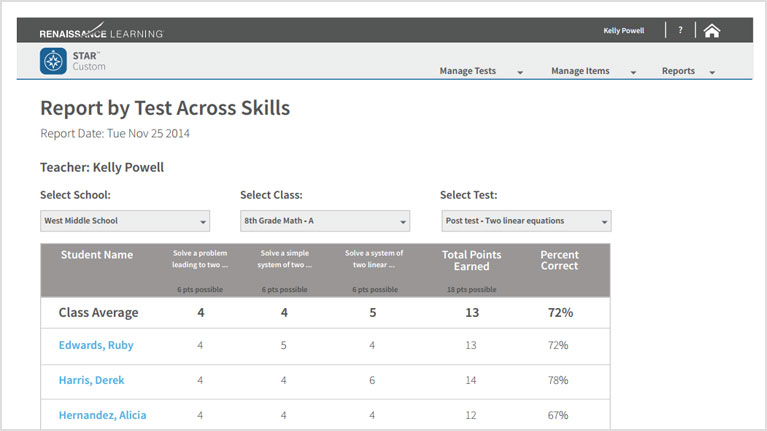Click the 'Solve a problem leading to two' skill header
This screenshot has width=767, height=431.
(x=200, y=259)
